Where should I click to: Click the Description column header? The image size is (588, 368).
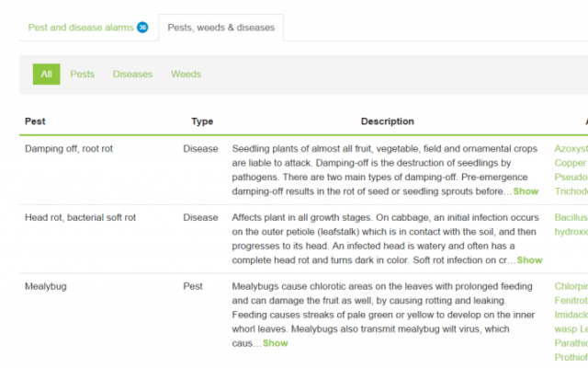[x=388, y=121]
